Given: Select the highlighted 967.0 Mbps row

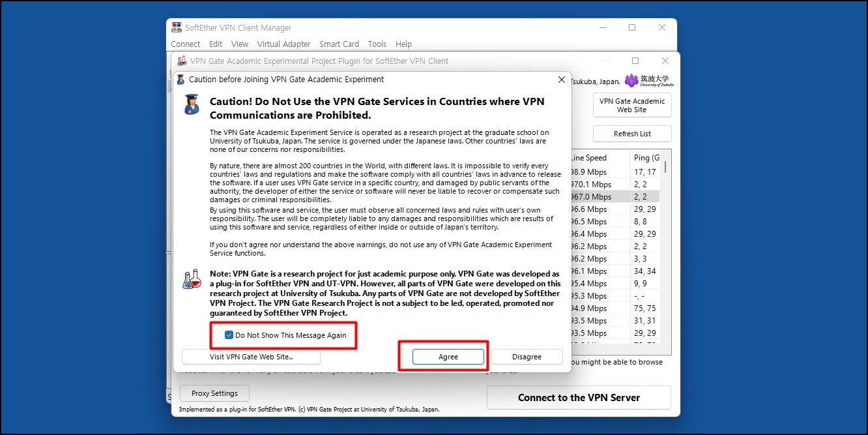Looking at the screenshot, I should point(615,197).
